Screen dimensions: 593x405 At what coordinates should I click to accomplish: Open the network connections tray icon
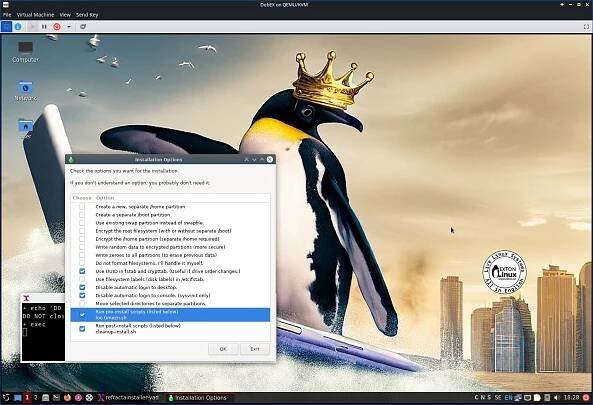pyautogui.click(x=518, y=398)
